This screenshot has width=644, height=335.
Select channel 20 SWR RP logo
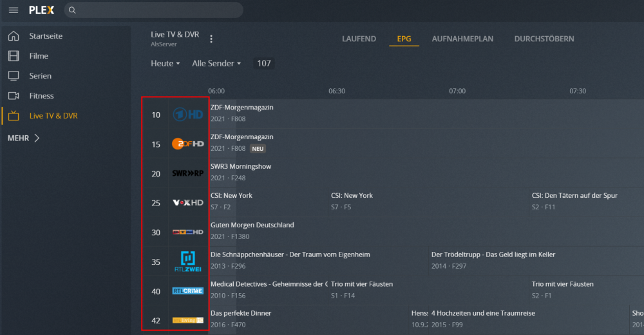click(x=187, y=173)
